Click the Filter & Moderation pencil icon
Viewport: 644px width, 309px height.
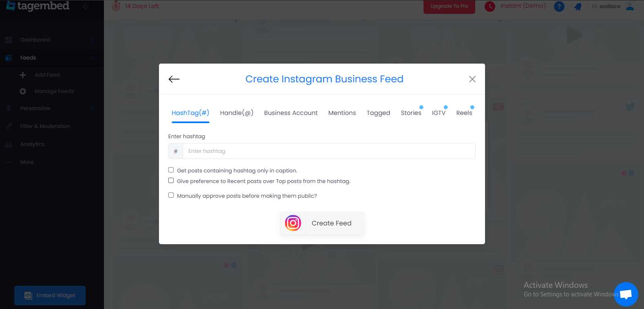point(9,126)
